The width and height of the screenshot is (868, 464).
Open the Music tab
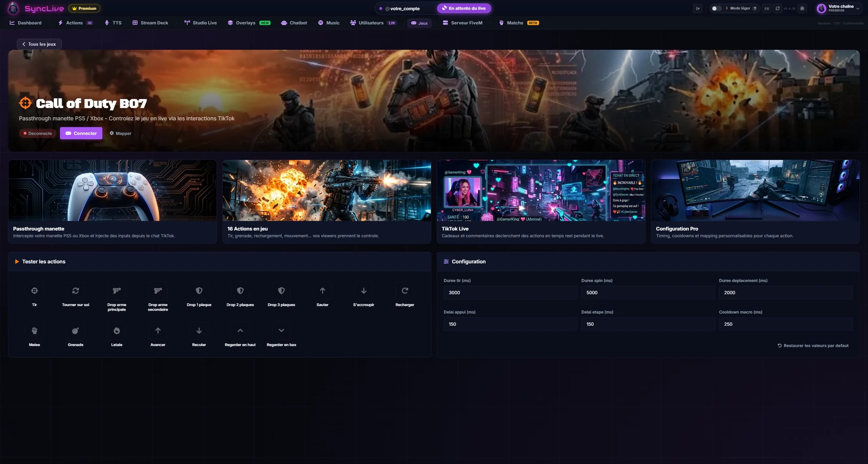coord(329,23)
